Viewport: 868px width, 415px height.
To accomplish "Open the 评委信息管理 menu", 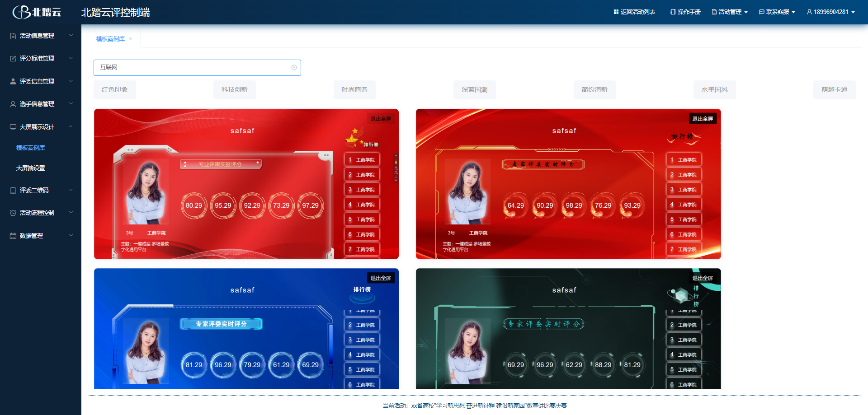I will (41, 81).
